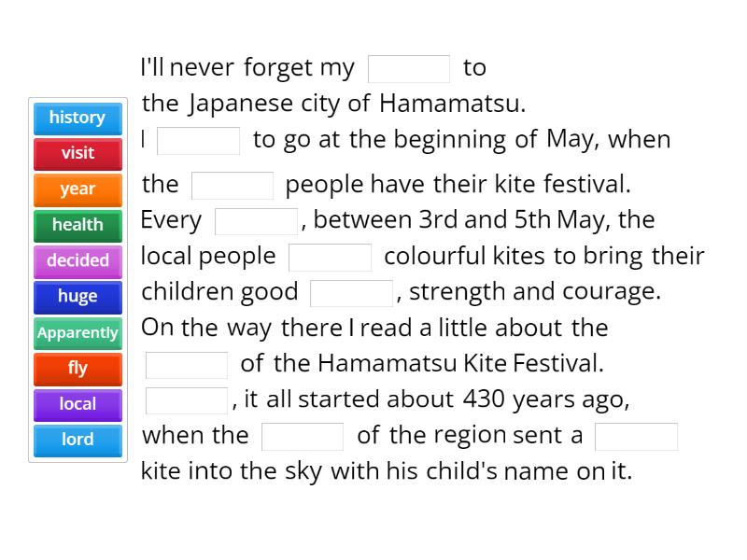
Task: Select the green 'health' tile
Action: (x=78, y=226)
